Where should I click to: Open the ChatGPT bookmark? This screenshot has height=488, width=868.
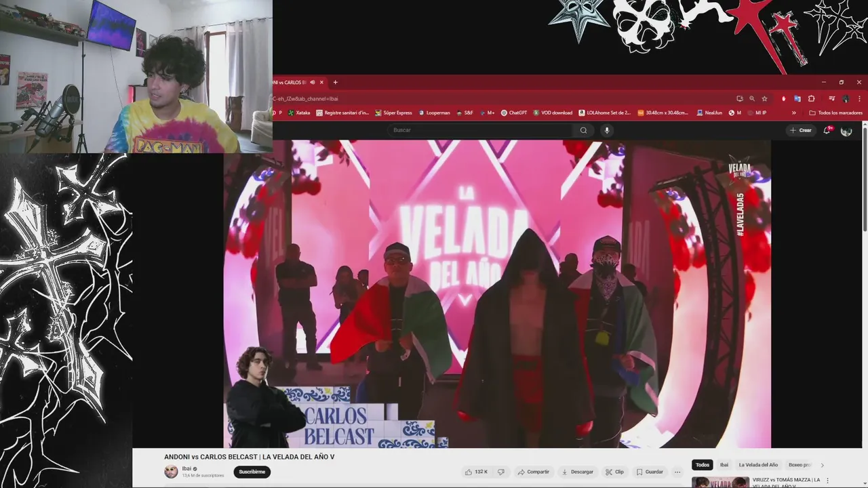[x=514, y=113]
